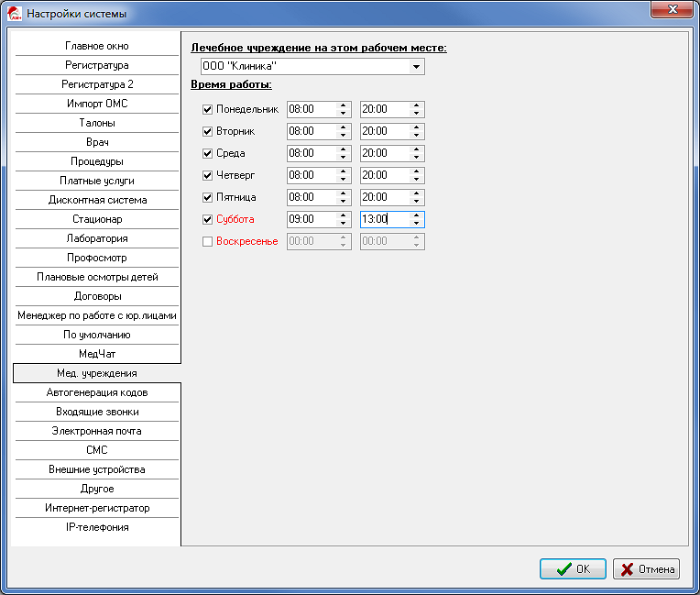Open the МедЧат settings tab
This screenshot has width=700, height=595.
[x=97, y=354]
